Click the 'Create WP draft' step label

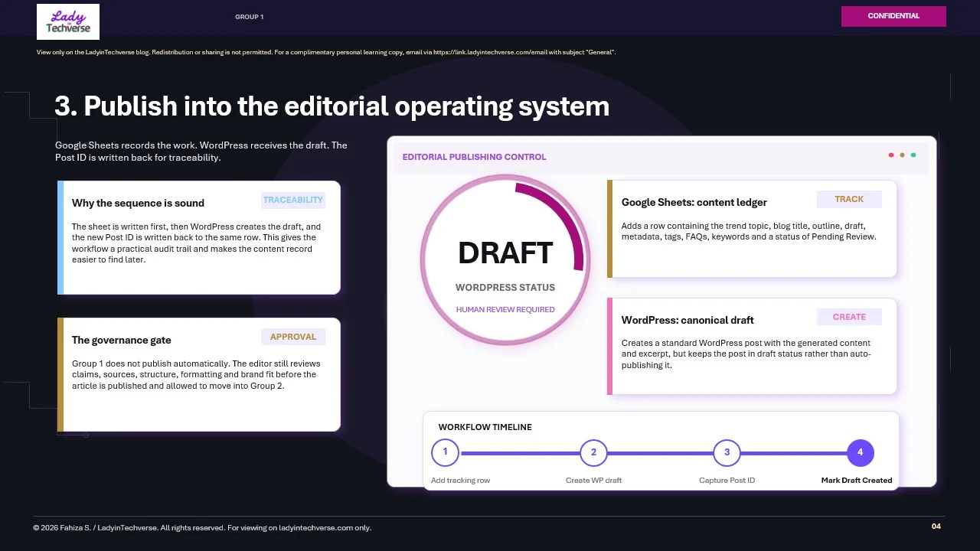pos(593,481)
